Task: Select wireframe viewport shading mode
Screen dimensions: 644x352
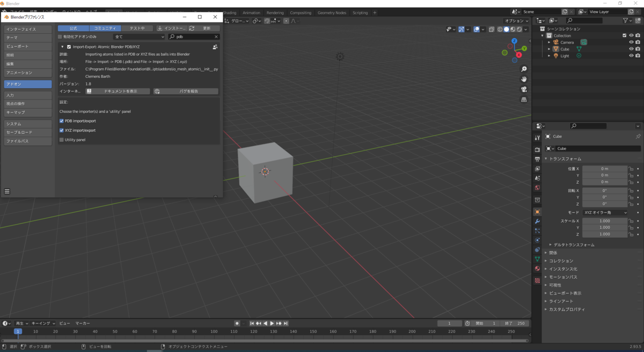Action: tap(500, 30)
